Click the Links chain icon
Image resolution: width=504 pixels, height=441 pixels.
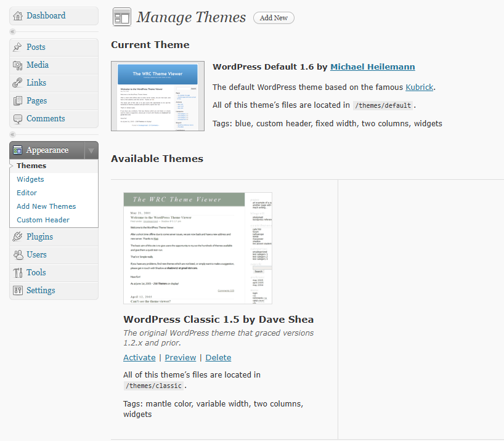(x=17, y=83)
